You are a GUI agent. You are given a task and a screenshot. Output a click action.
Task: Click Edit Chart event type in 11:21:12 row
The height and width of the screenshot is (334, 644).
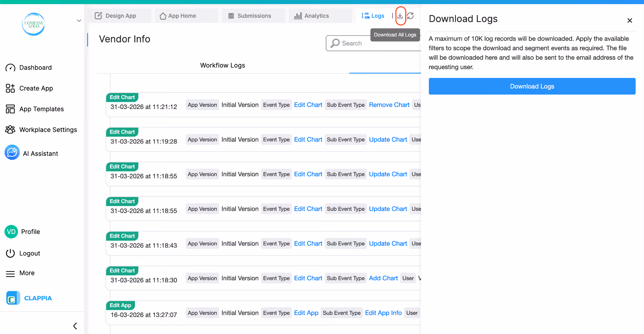coord(308,105)
